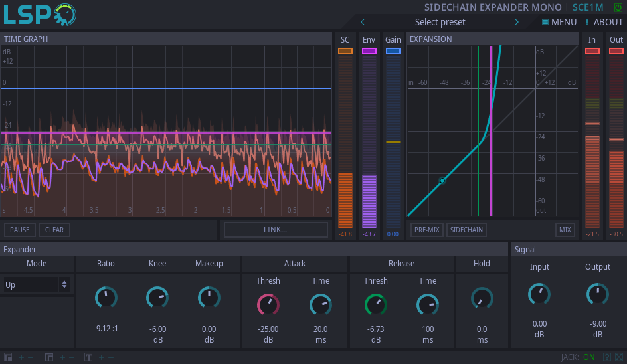This screenshot has height=364, width=627.
Task: Toggle the red Out meter indicator
Action: (616, 51)
